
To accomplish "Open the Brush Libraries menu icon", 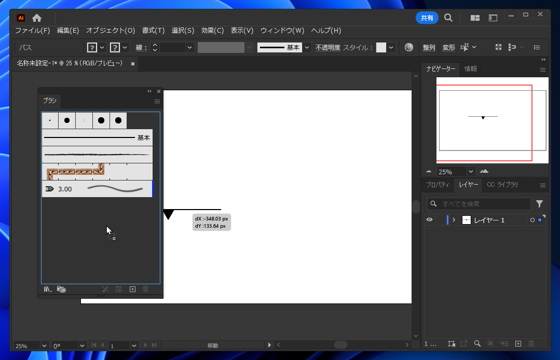I will (47, 289).
